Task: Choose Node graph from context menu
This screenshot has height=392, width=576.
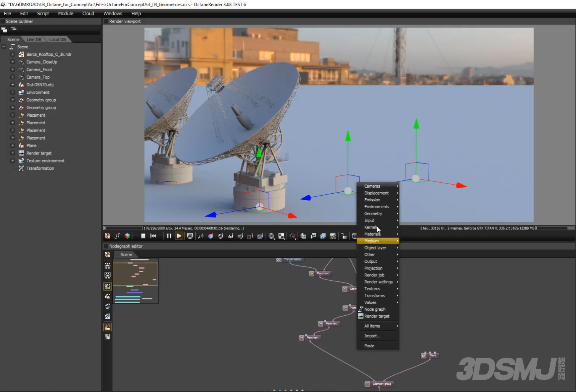Action: 378,309
